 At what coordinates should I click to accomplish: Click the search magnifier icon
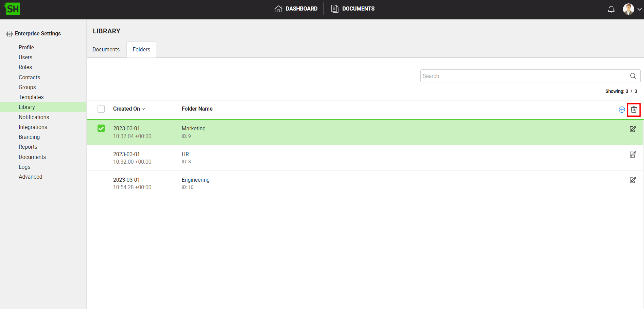[633, 76]
